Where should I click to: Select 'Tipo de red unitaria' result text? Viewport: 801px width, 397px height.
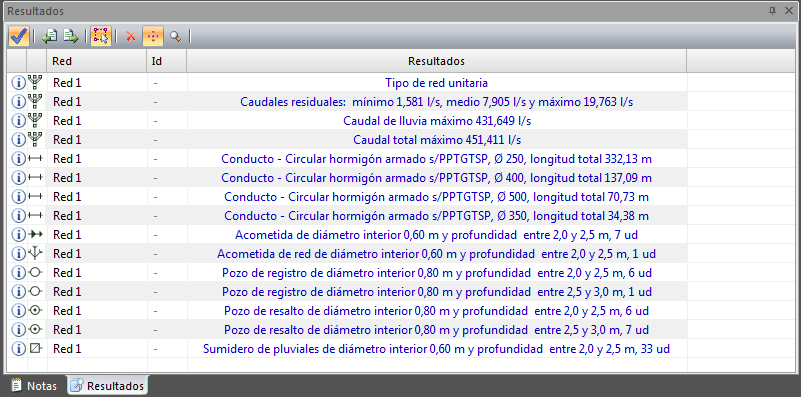[x=436, y=83]
